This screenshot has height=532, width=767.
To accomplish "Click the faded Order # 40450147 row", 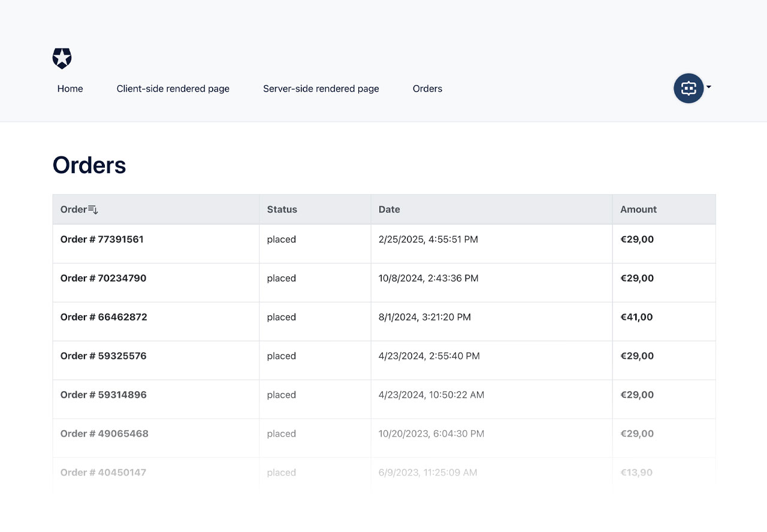I will [104, 472].
